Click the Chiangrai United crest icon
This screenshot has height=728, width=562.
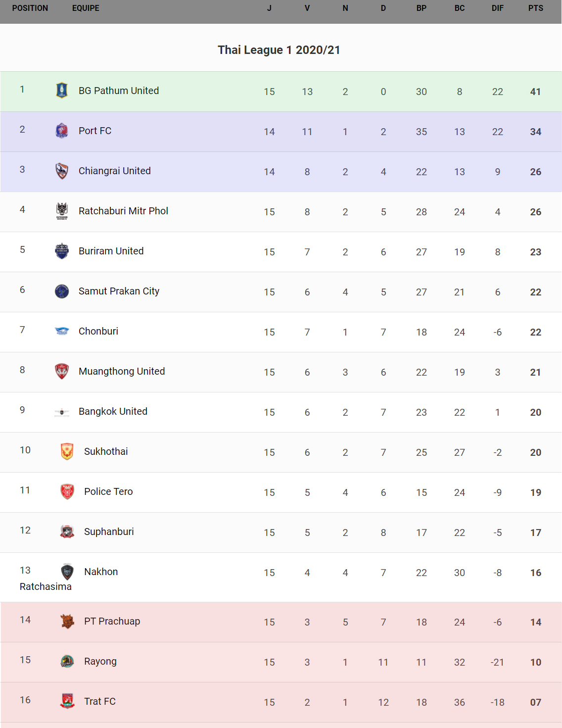tap(62, 171)
